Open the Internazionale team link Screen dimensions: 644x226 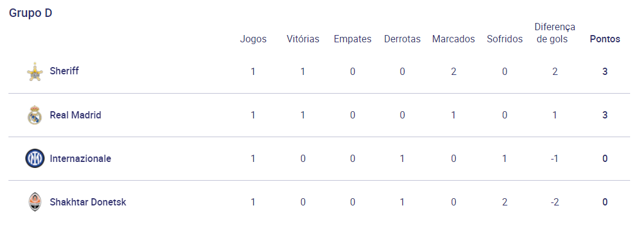coord(80,158)
